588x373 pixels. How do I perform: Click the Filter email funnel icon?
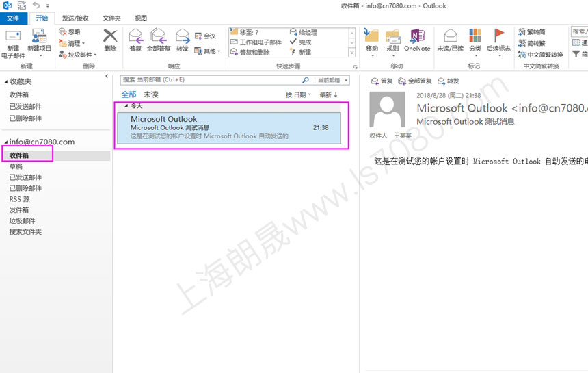click(x=576, y=54)
